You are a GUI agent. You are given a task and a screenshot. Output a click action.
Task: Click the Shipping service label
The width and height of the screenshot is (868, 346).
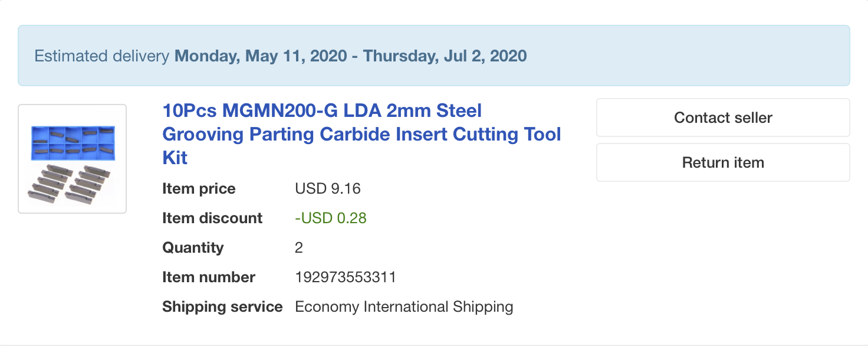point(222,307)
